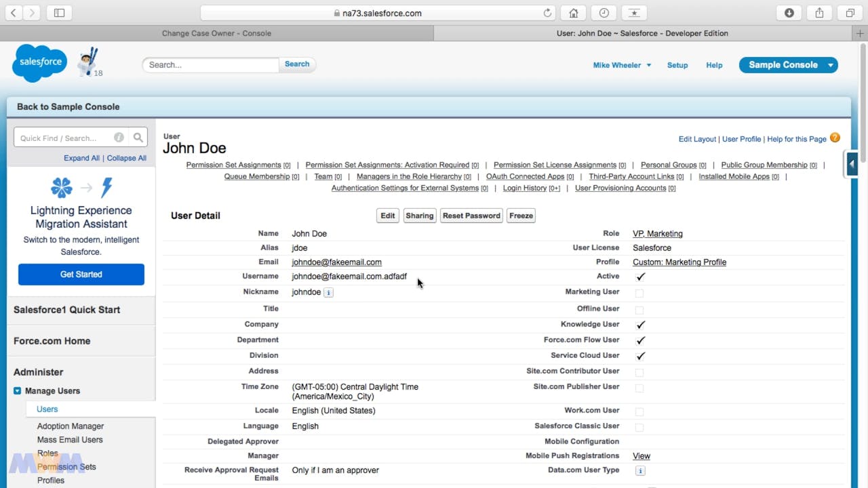Viewport: 868px width, 488px height.
Task: Reload the page with the refresh icon
Action: coord(547,13)
